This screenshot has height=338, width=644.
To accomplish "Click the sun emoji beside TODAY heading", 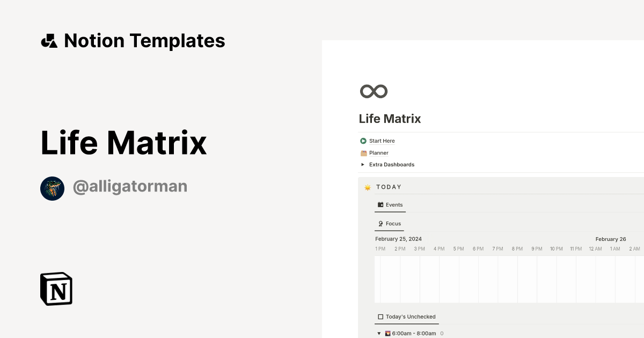I will click(x=368, y=187).
